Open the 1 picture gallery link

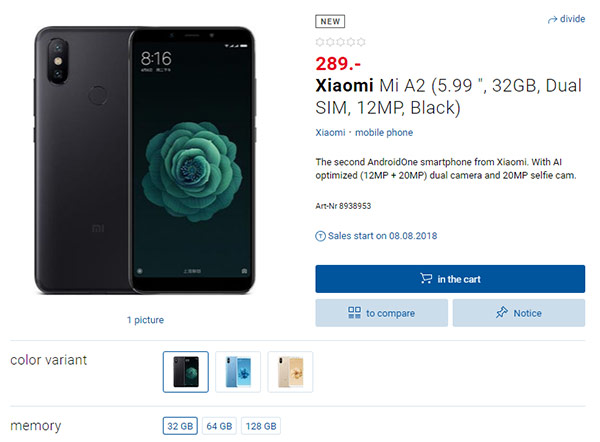(x=145, y=320)
